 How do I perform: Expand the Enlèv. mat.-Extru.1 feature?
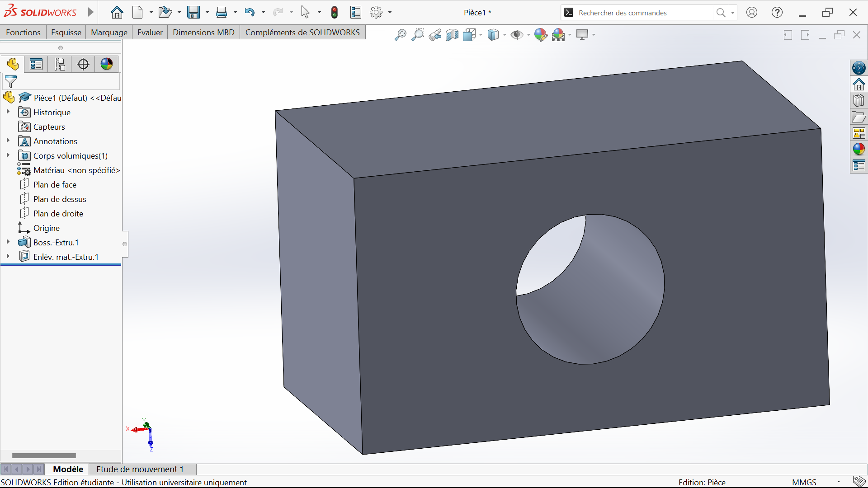click(8, 256)
